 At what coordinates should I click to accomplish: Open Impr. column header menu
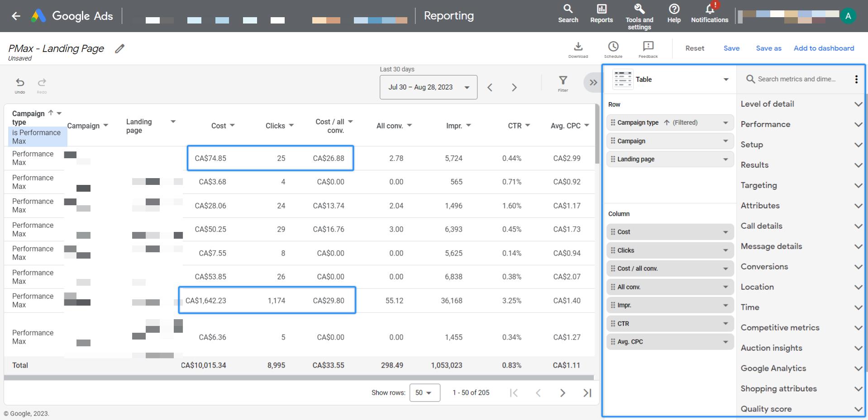[468, 125]
